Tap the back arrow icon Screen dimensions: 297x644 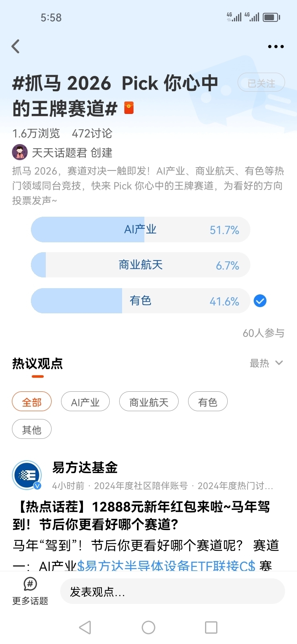click(16, 47)
